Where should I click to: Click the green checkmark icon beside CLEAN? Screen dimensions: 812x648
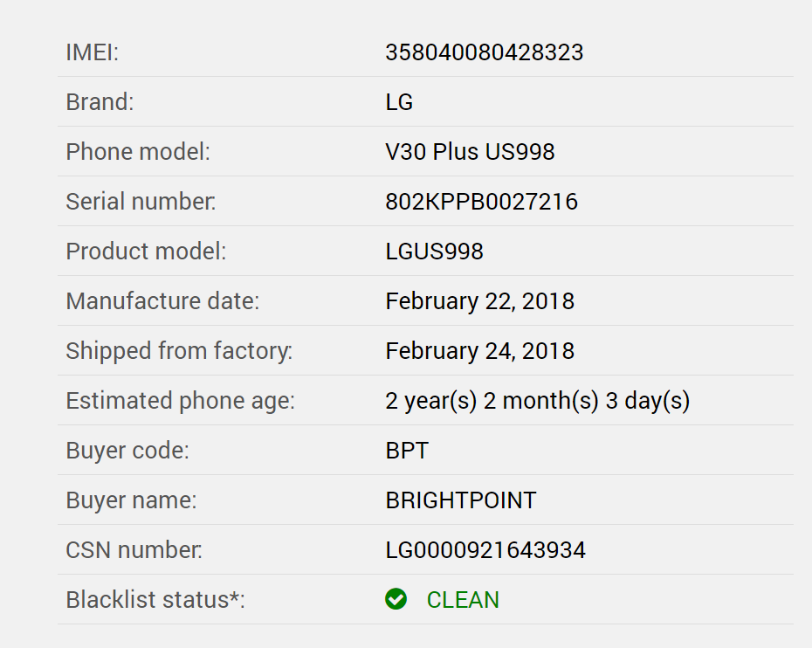(x=396, y=599)
